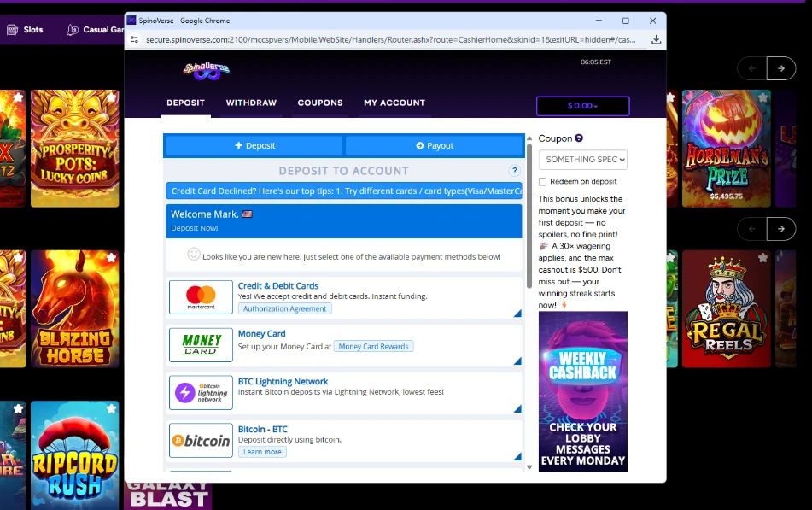Click the SpinoVerse logo in cashier header
This screenshot has height=510, width=812.
(206, 70)
